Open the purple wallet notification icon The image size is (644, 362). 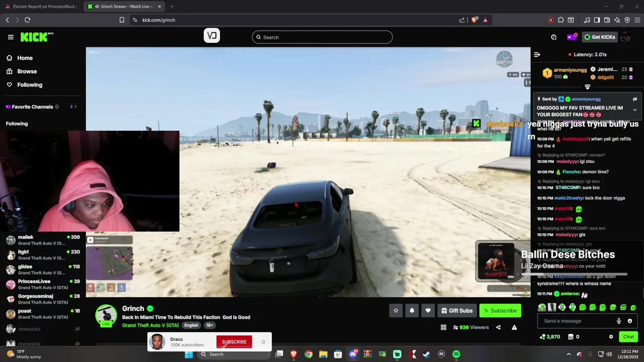(x=572, y=37)
